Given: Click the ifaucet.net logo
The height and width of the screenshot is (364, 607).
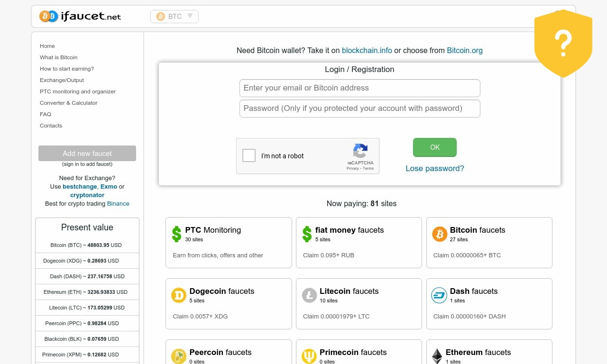Looking at the screenshot, I should click(x=80, y=17).
